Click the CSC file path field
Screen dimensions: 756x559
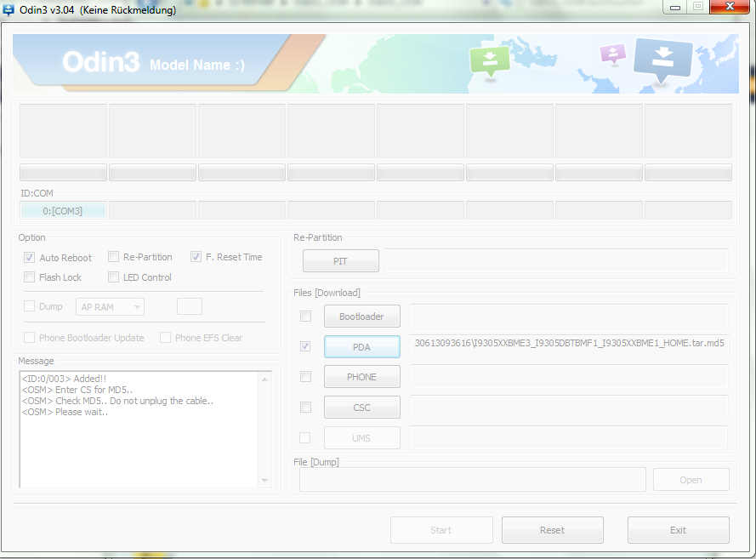point(569,408)
